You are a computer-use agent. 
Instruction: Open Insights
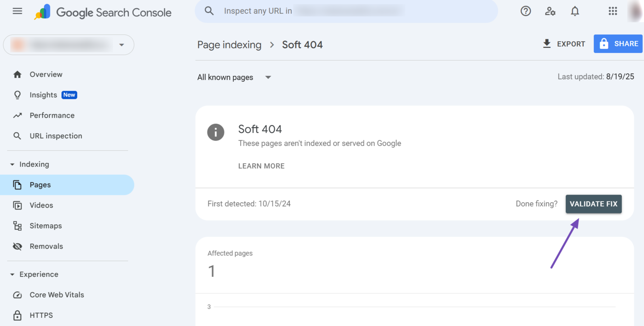43,95
